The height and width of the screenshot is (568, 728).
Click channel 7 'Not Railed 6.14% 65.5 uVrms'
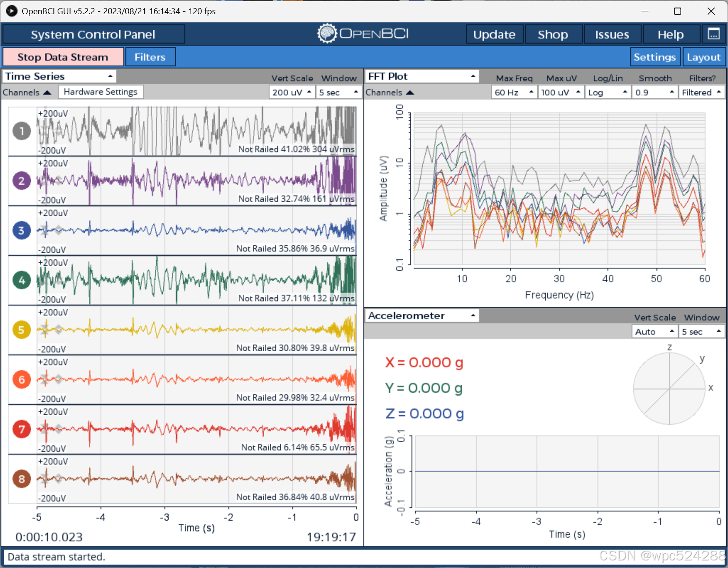coord(298,447)
